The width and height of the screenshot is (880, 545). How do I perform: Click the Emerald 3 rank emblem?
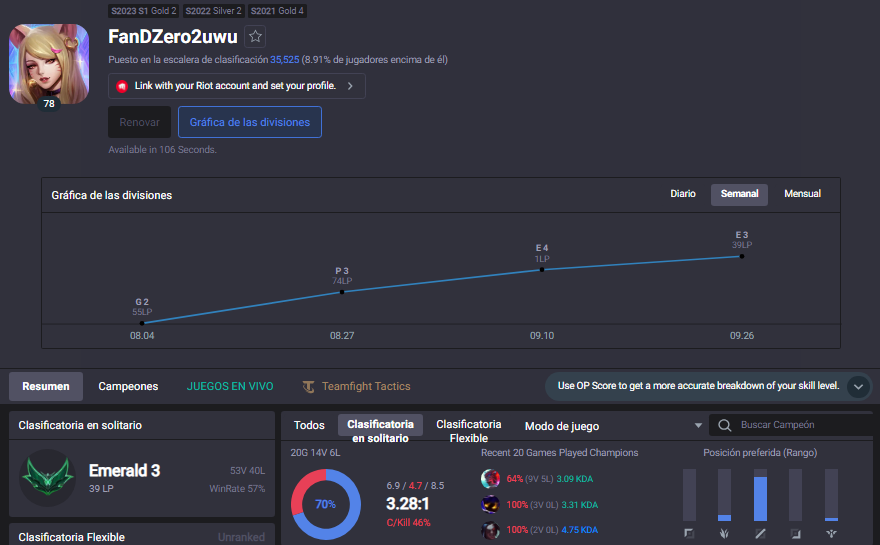48,478
